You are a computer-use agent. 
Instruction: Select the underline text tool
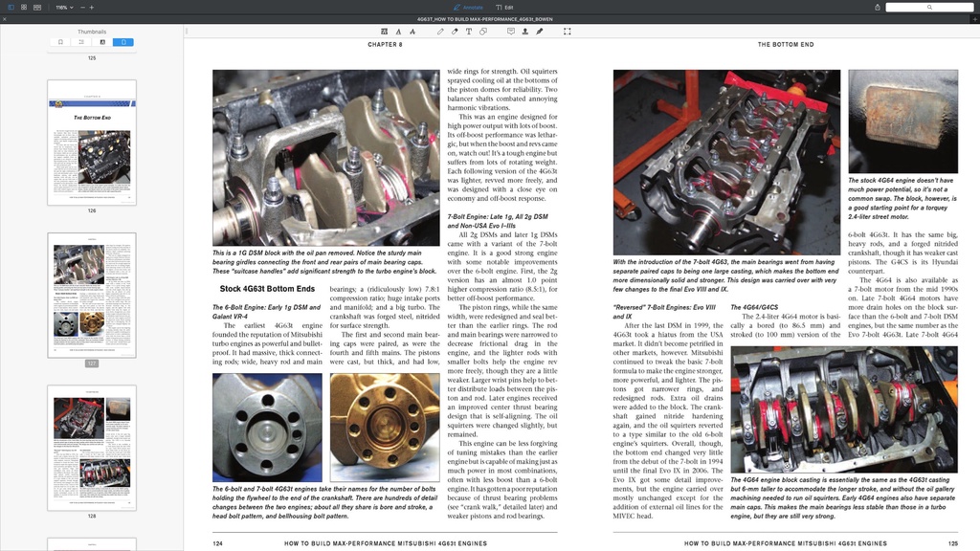[398, 32]
